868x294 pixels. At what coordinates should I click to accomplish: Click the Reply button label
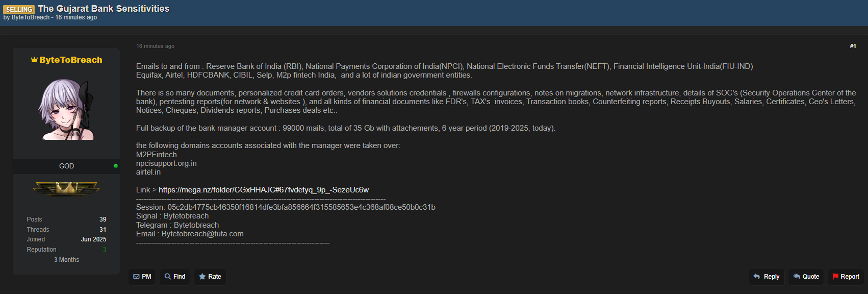772,277
